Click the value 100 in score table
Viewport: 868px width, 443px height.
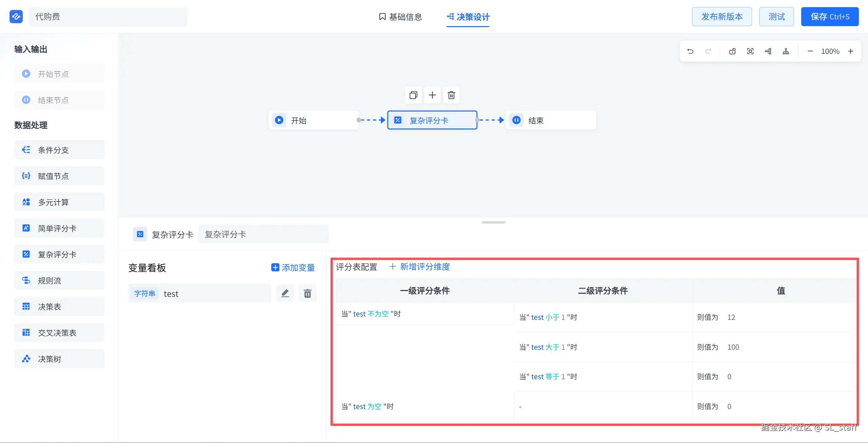(x=733, y=347)
